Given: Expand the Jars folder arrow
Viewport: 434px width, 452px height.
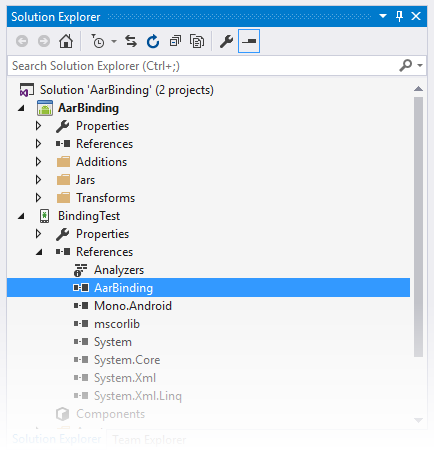Looking at the screenshot, I should (38, 180).
